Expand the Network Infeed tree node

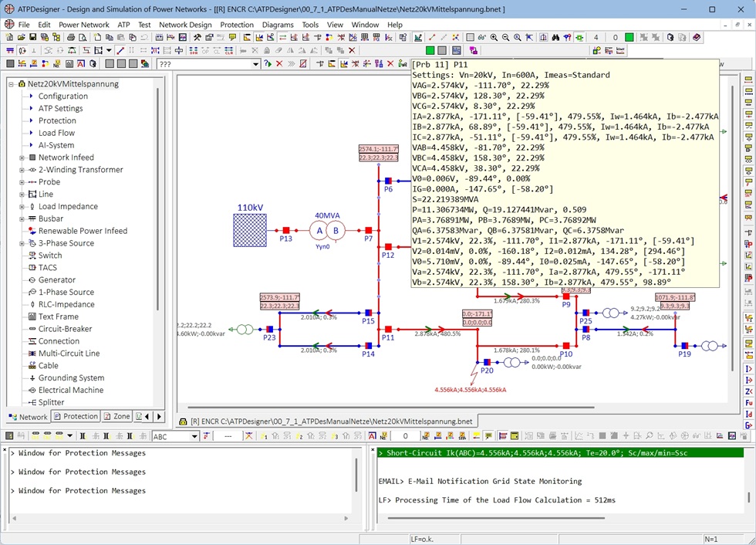[x=22, y=157]
